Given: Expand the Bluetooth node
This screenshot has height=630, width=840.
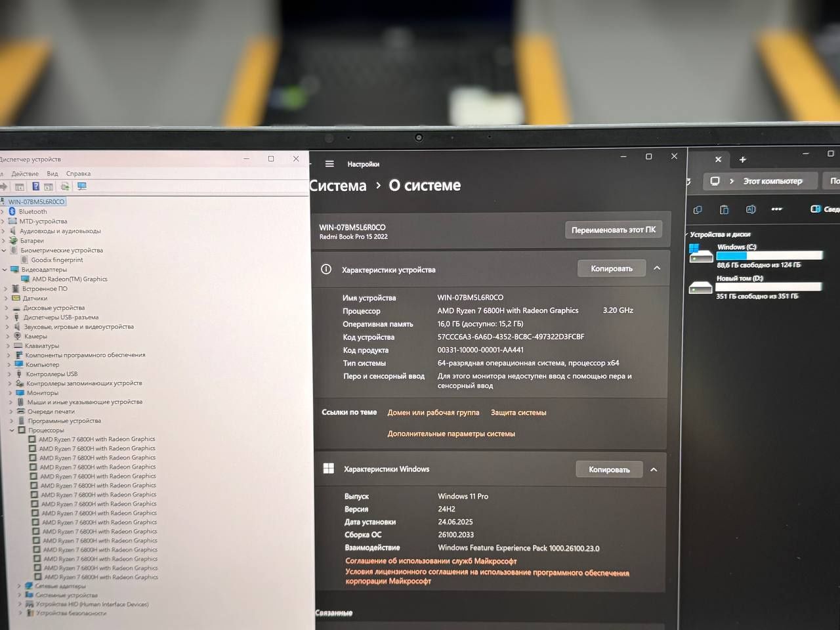Looking at the screenshot, I should 3,212.
